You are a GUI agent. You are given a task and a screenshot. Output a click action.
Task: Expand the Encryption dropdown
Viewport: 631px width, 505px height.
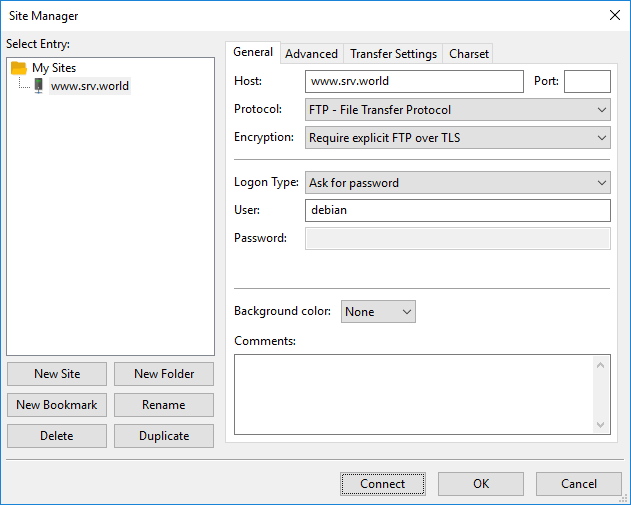coord(458,138)
